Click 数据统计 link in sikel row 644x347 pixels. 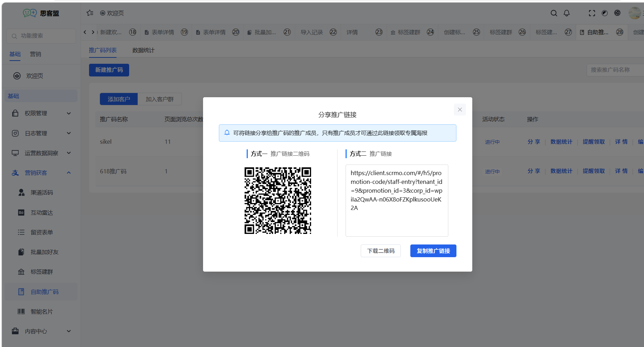click(561, 142)
